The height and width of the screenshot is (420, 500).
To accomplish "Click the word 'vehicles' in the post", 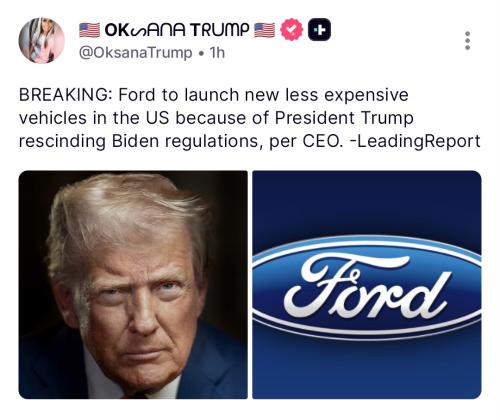I will (53, 118).
